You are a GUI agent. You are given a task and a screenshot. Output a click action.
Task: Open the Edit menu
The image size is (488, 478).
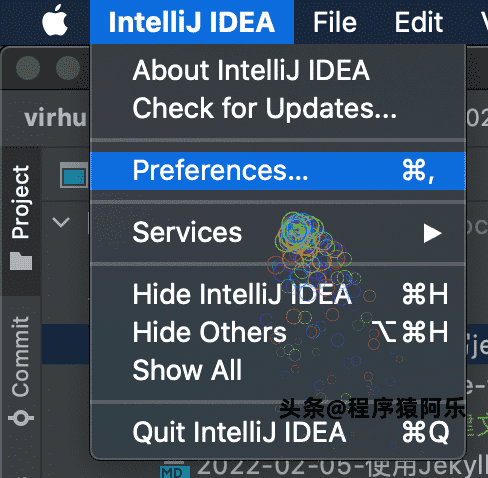click(x=419, y=22)
